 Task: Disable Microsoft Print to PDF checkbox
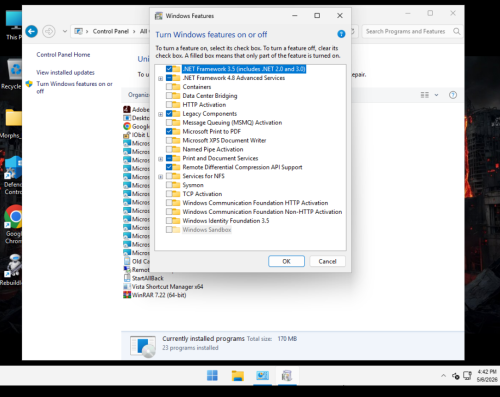[169, 131]
